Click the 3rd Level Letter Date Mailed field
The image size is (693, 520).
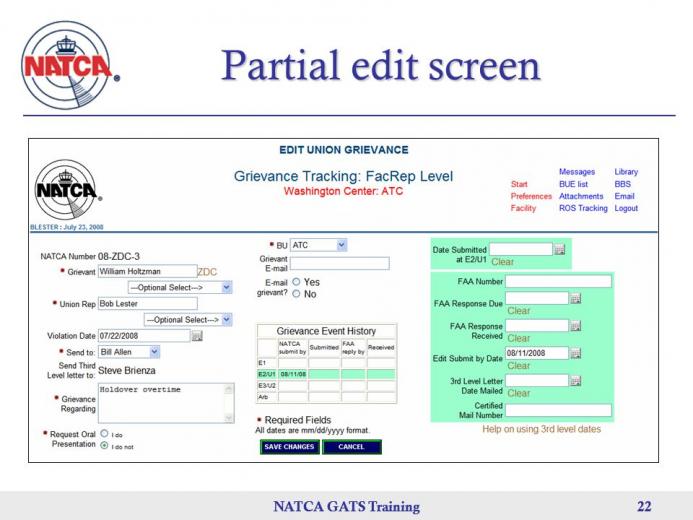[x=537, y=380]
